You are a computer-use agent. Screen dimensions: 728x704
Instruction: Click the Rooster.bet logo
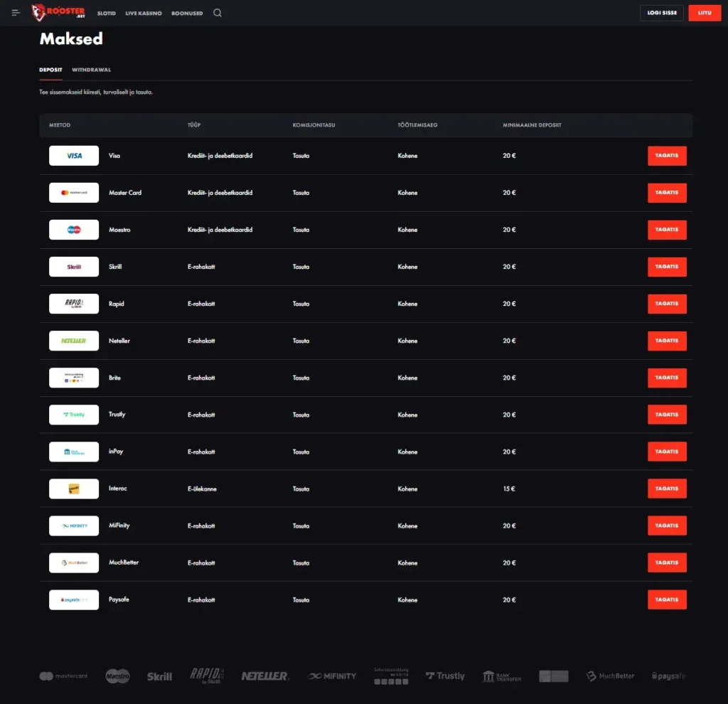tap(58, 13)
